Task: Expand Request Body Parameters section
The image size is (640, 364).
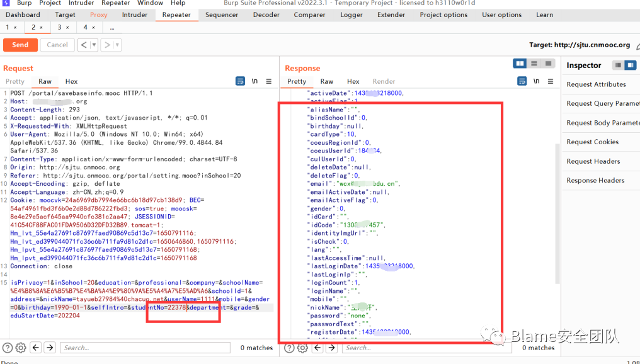Action: point(601,123)
